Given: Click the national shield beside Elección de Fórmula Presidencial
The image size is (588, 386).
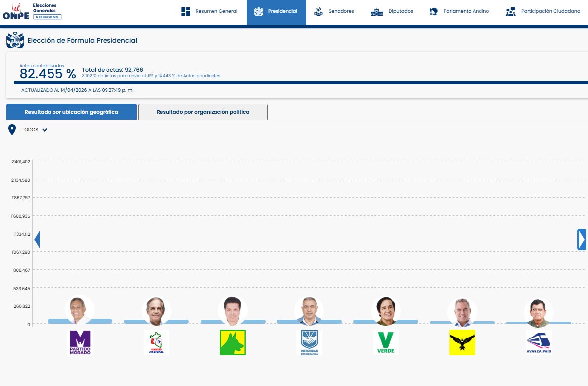Looking at the screenshot, I should click(15, 41).
